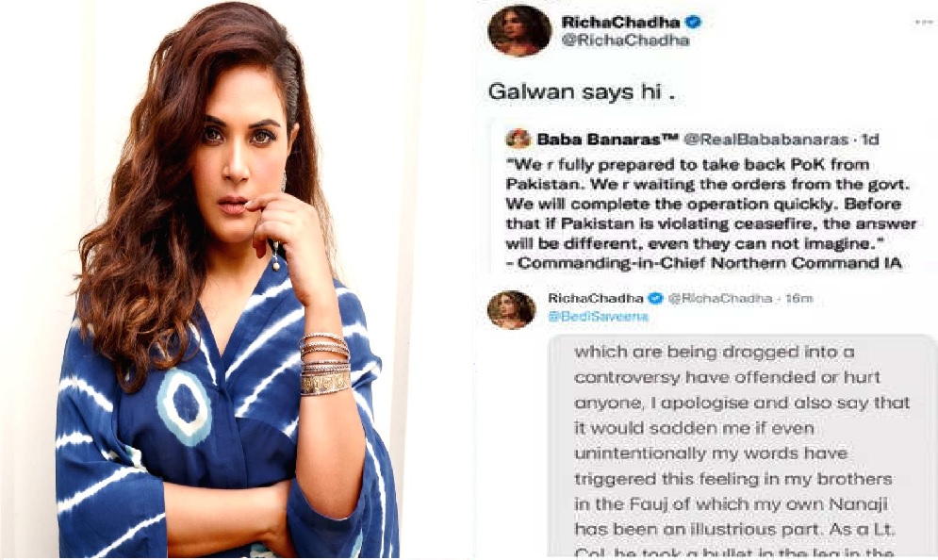Open the Baba Banaras avatar icon

click(518, 140)
